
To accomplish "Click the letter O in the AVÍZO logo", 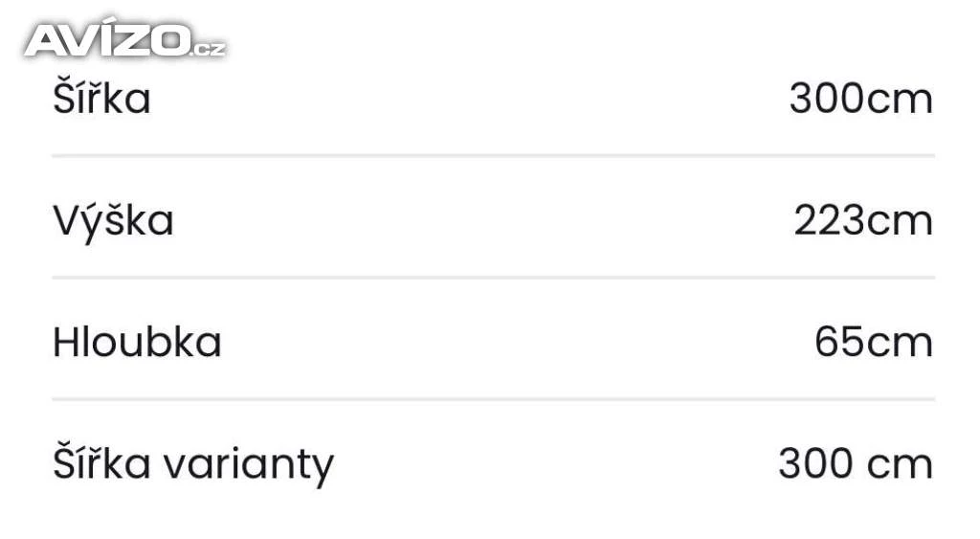I will click(169, 41).
